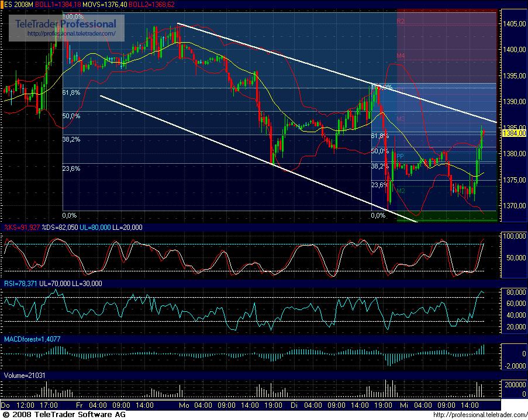Click the 200000 volume scale label
The width and height of the screenshot is (528, 420).
515,385
